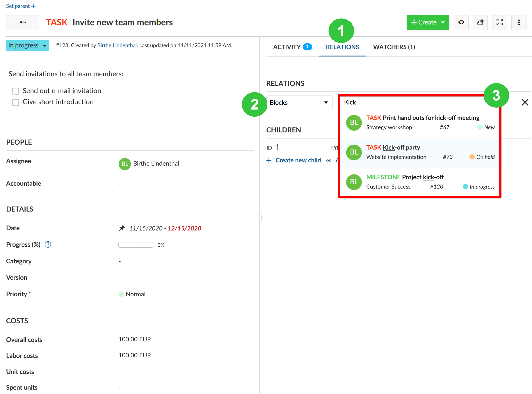Check 'Send out e-mail invitation' checkbox
This screenshot has width=532, height=394.
tap(16, 91)
